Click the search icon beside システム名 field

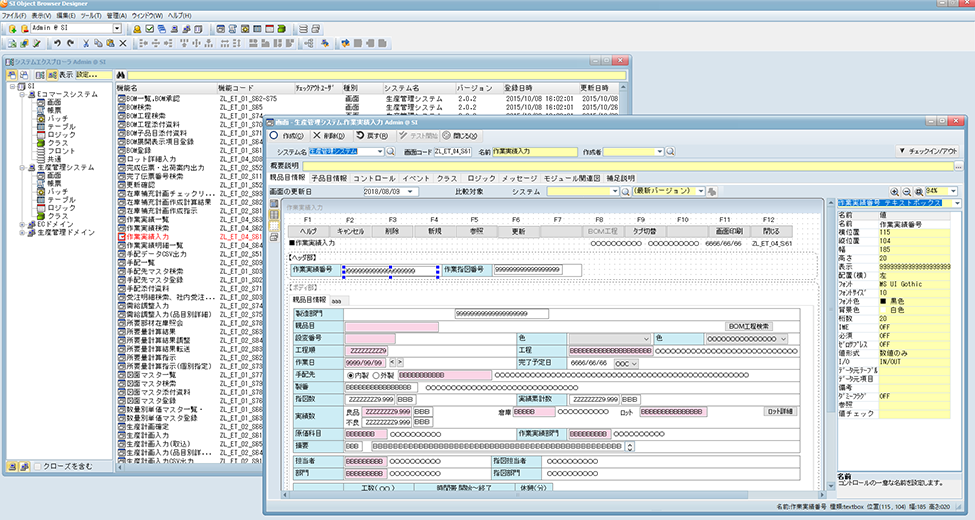point(392,152)
